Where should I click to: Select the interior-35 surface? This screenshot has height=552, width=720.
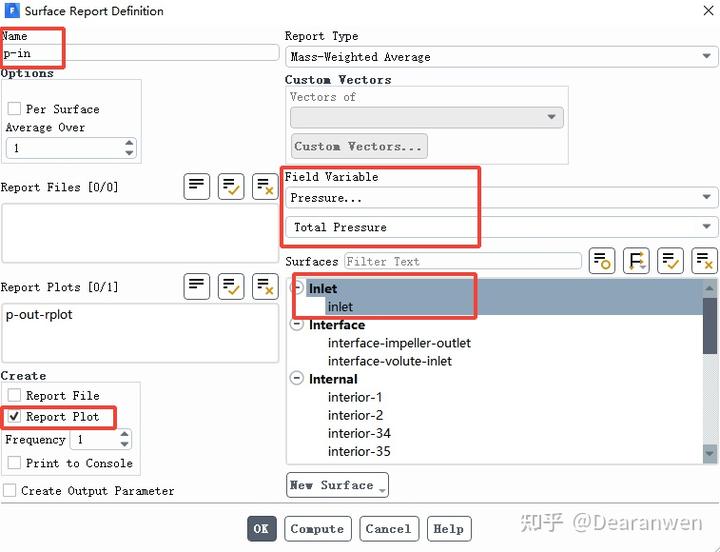(x=359, y=451)
